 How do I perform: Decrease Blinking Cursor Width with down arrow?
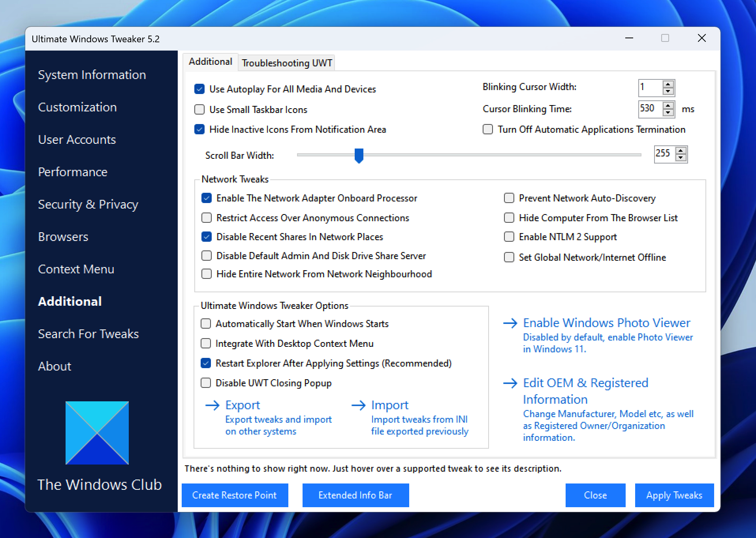[668, 91]
